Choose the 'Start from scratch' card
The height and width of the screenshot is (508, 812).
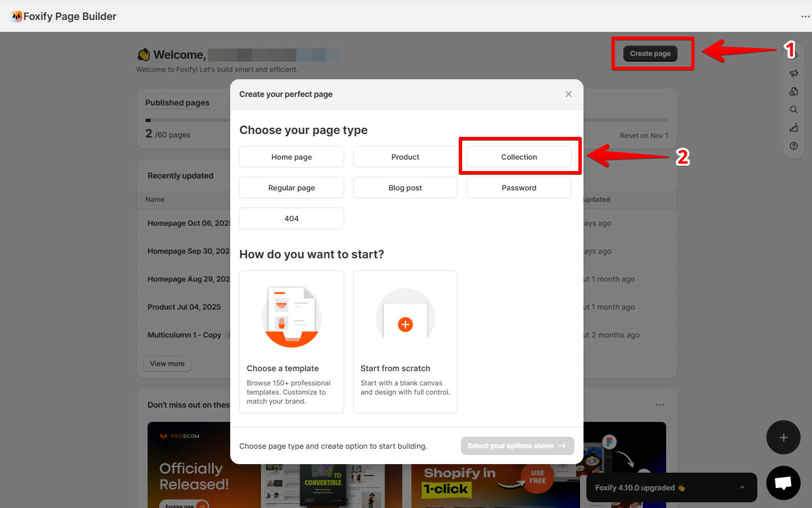[x=405, y=342]
